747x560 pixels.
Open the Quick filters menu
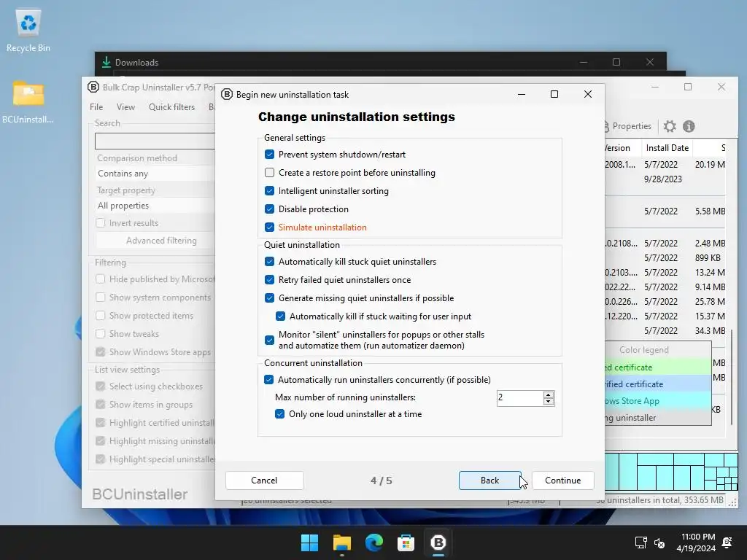(x=171, y=107)
